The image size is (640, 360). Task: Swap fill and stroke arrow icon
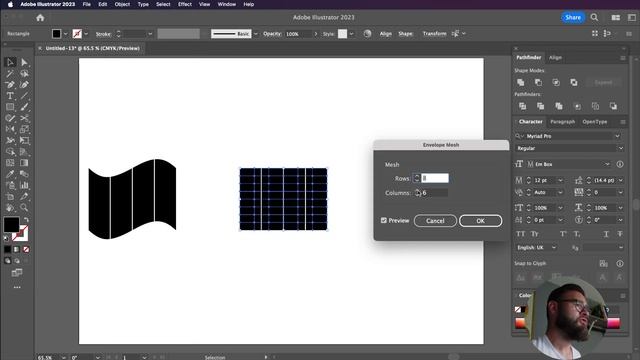tap(26, 220)
